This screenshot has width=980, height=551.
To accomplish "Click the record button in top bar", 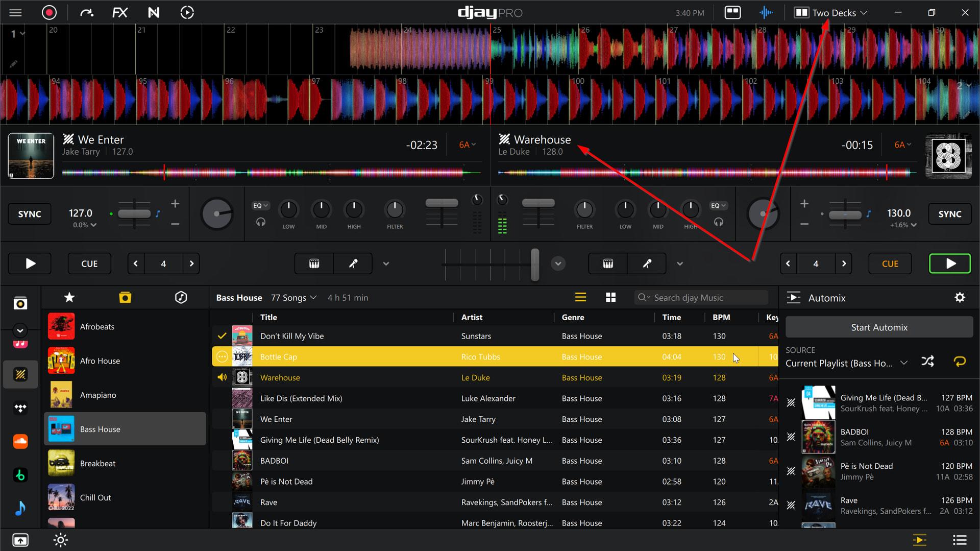I will click(x=49, y=12).
